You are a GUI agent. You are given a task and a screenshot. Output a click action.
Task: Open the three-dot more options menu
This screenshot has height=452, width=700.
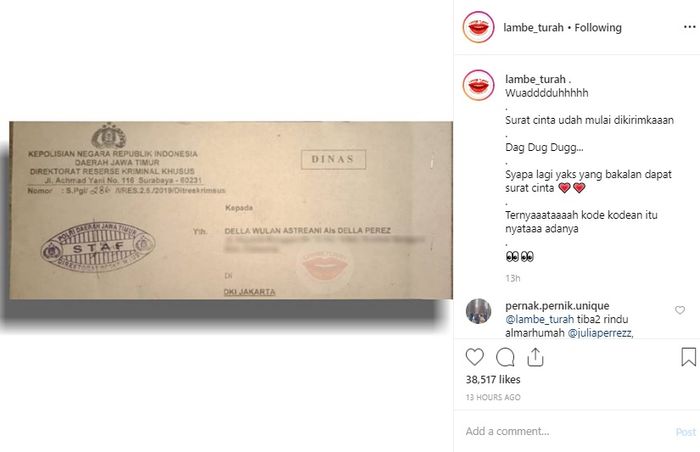[689, 27]
